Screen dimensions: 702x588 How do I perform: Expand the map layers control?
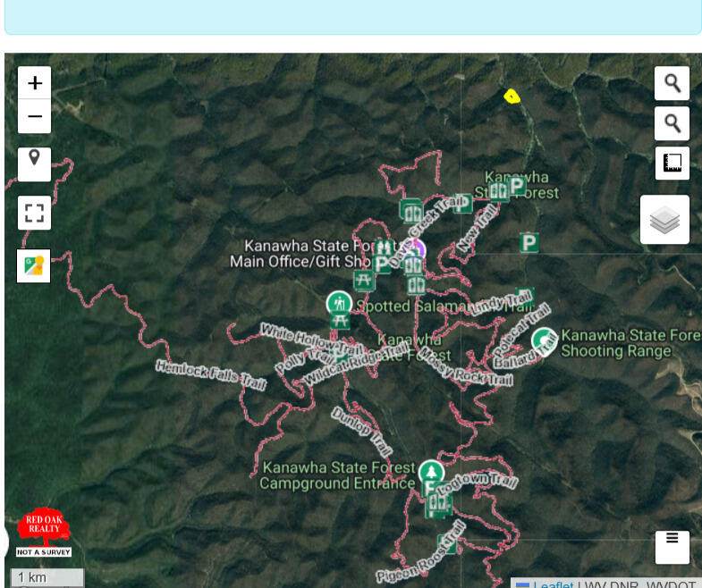coord(664,220)
